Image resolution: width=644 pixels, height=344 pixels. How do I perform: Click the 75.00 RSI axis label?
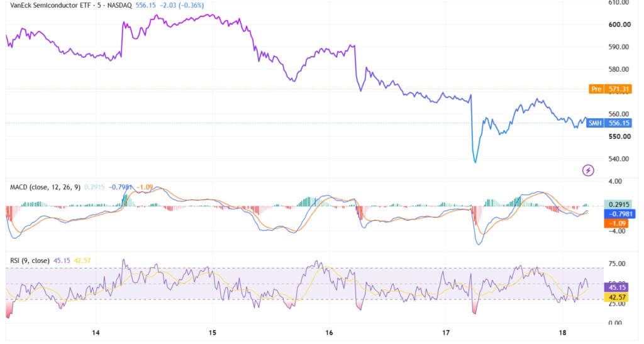click(x=616, y=264)
